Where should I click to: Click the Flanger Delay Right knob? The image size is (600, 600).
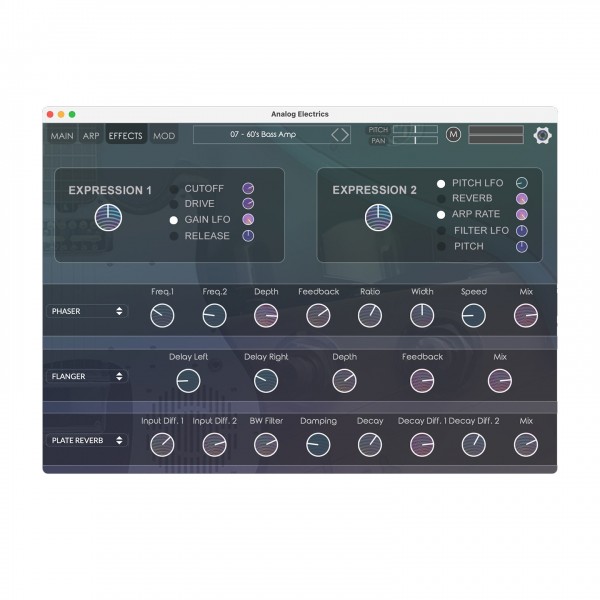click(x=266, y=381)
